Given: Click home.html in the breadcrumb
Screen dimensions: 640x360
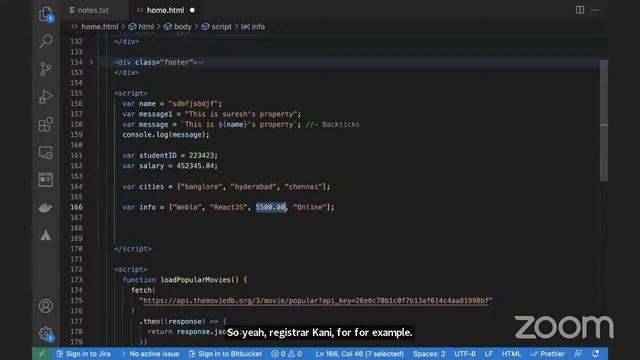Looking at the screenshot, I should tap(100, 27).
